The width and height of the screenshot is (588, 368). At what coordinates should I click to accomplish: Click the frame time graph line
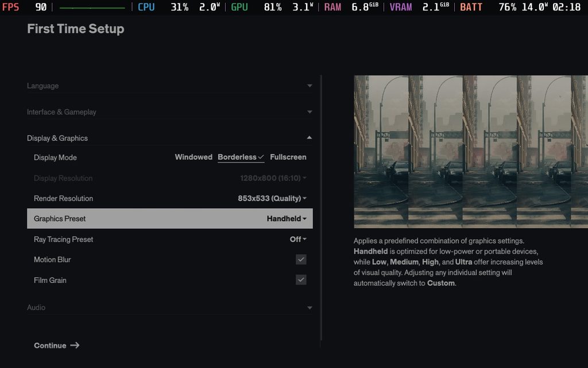(92, 7)
